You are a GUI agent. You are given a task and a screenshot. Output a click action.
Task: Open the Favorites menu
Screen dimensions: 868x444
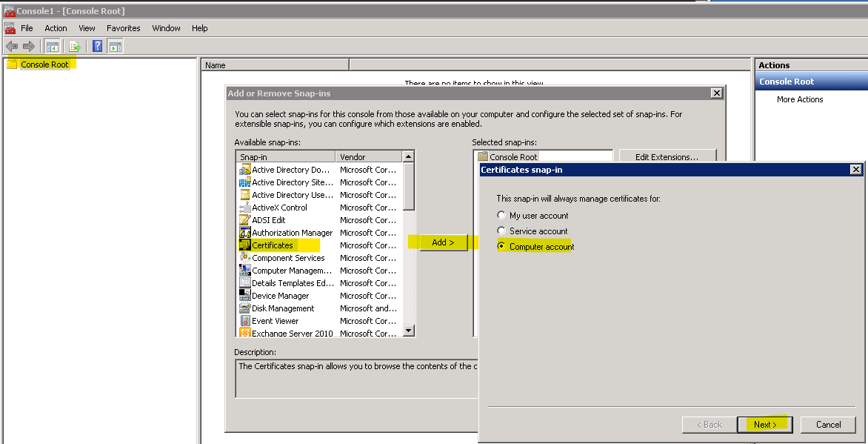(x=123, y=28)
